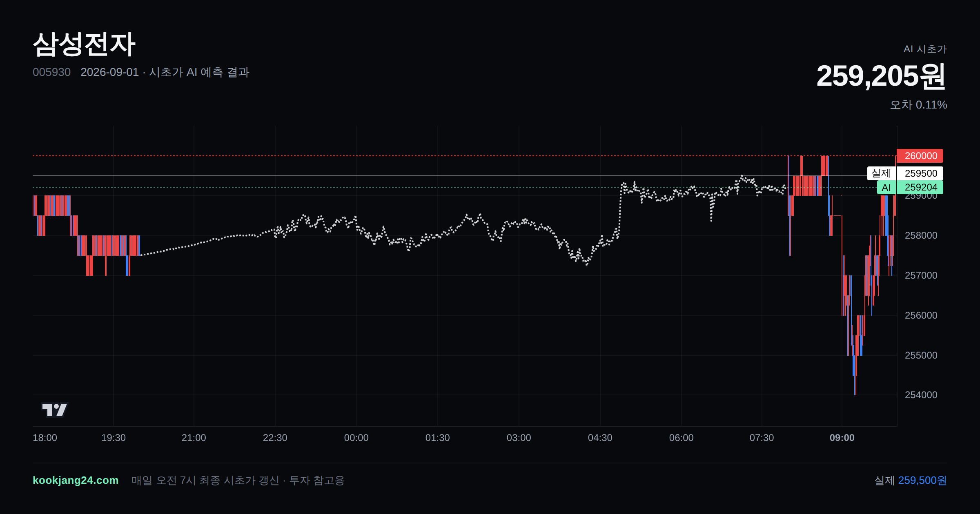980x514 pixels.
Task: Click the 18:00 time axis label
Action: (45, 438)
